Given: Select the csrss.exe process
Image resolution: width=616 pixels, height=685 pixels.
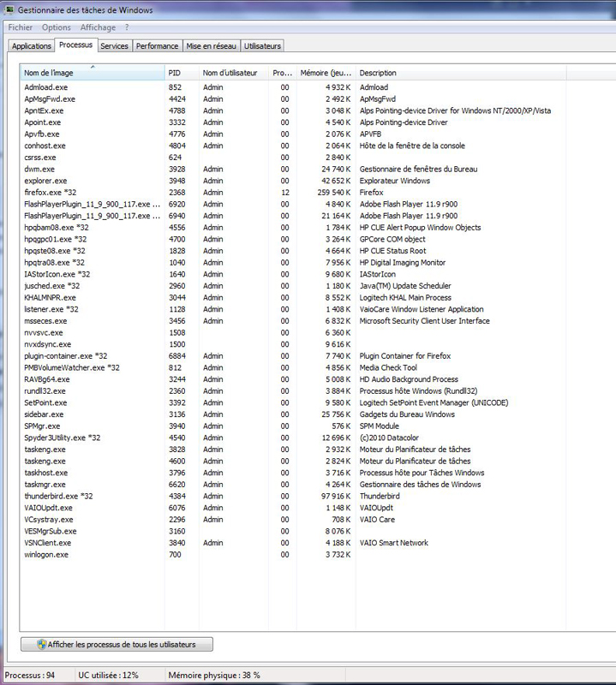Looking at the screenshot, I should click(295, 158).
